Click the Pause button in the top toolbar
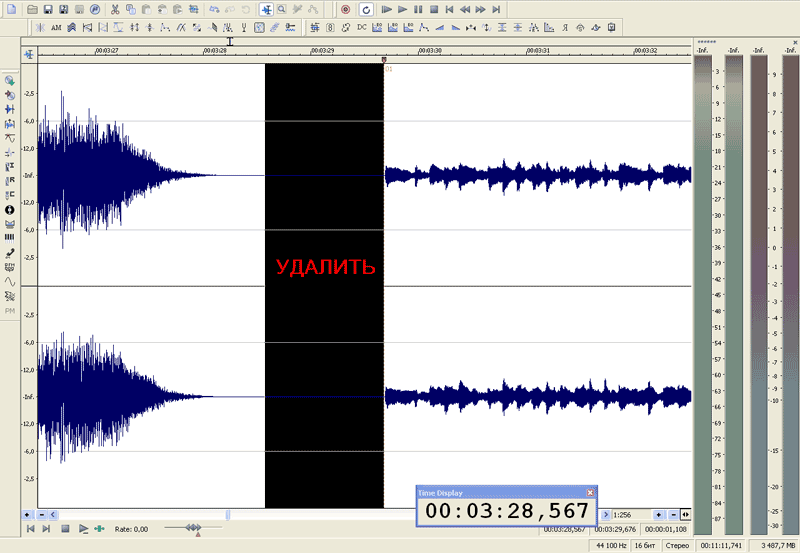Viewport: 800px width, 553px height. [x=418, y=8]
